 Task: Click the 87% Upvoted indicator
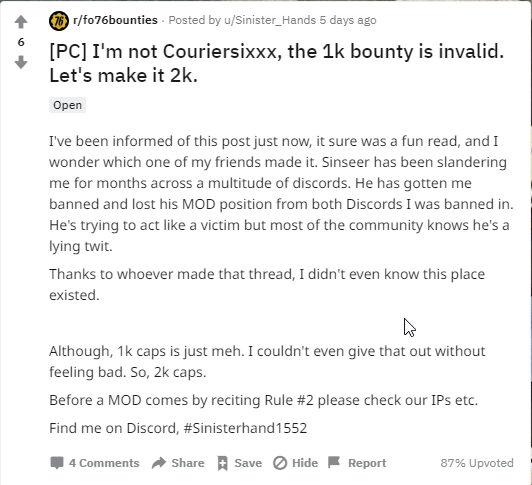[x=477, y=463]
